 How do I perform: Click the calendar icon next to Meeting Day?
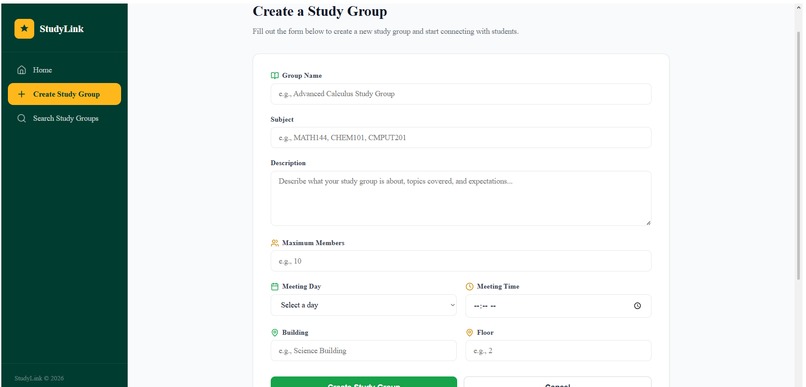pos(275,287)
